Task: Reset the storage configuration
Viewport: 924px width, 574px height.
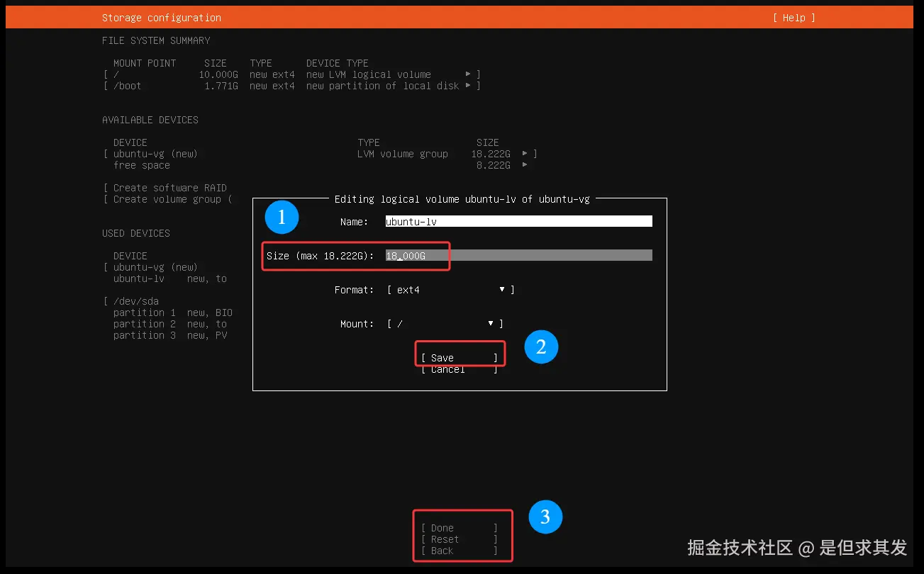Action: point(462,539)
